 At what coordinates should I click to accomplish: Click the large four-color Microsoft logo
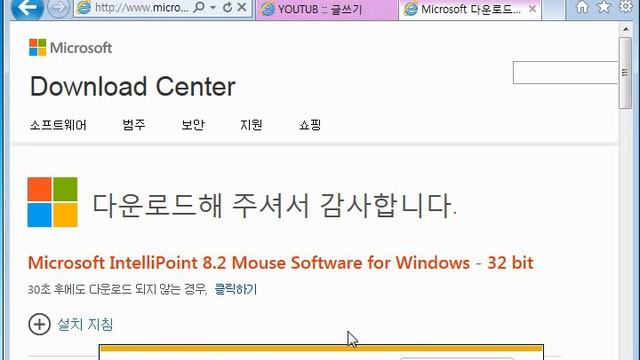click(x=53, y=202)
